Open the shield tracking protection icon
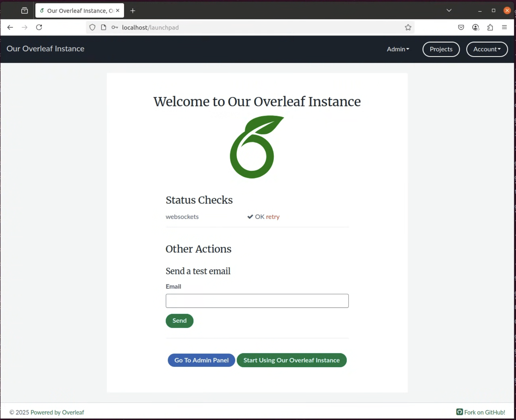Viewport: 516px width, 420px height. (92, 27)
